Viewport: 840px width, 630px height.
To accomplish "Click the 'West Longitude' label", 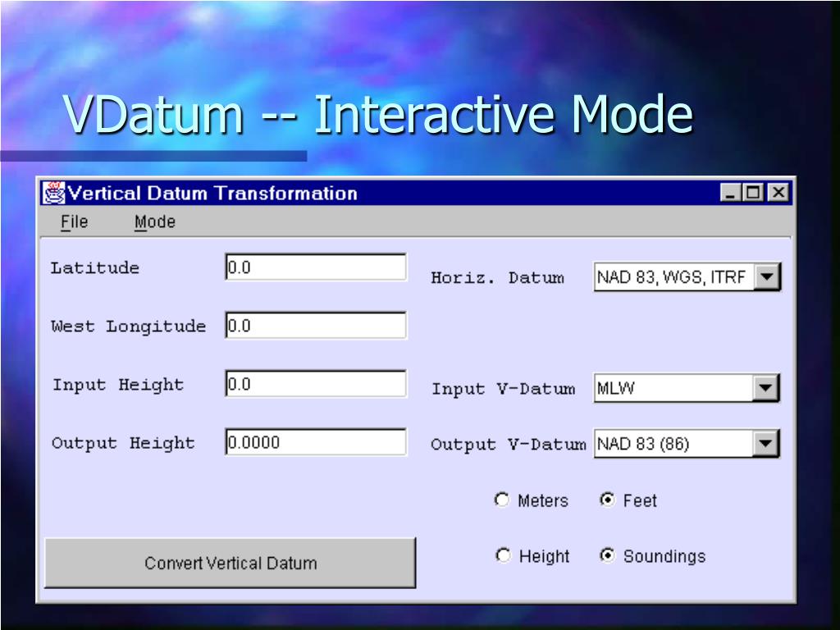I will click(x=129, y=326).
